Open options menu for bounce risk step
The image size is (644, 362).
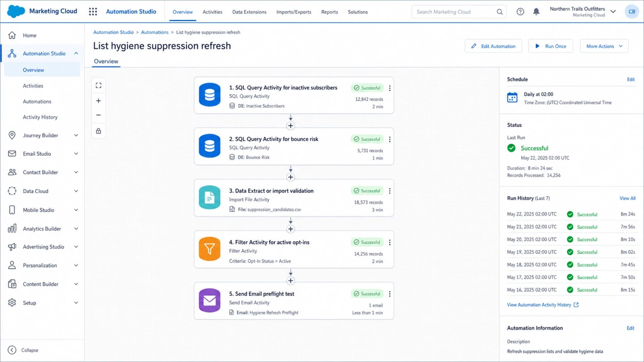(389, 139)
